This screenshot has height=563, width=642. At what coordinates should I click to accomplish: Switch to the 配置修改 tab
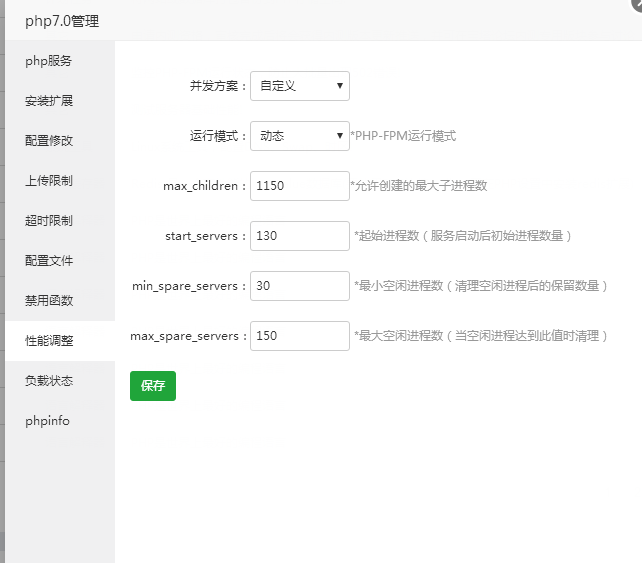[60, 140]
